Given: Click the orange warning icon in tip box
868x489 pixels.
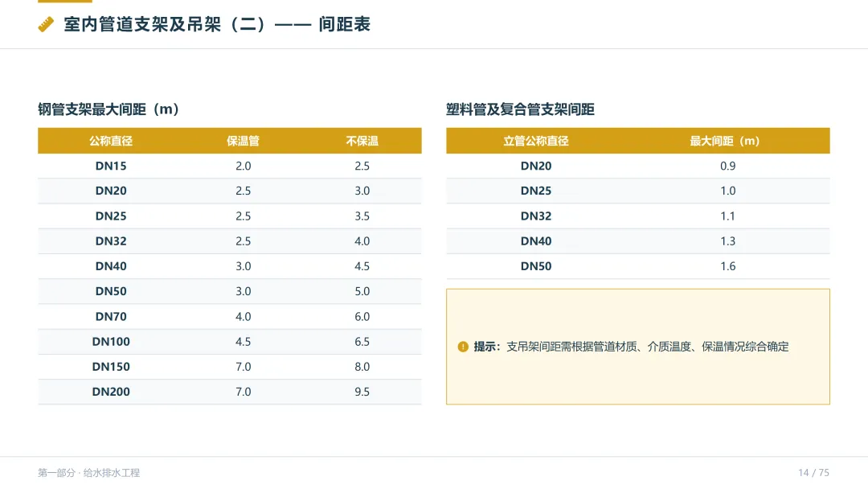Looking at the screenshot, I should pos(463,347).
